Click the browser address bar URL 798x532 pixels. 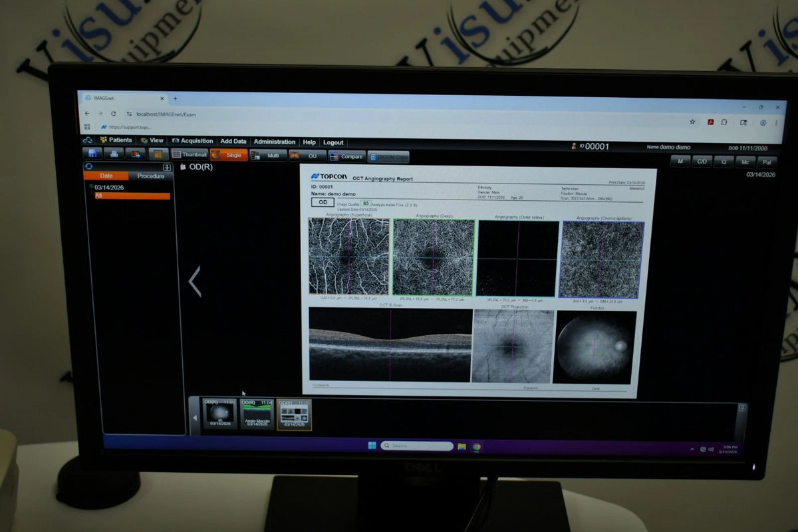click(166, 114)
